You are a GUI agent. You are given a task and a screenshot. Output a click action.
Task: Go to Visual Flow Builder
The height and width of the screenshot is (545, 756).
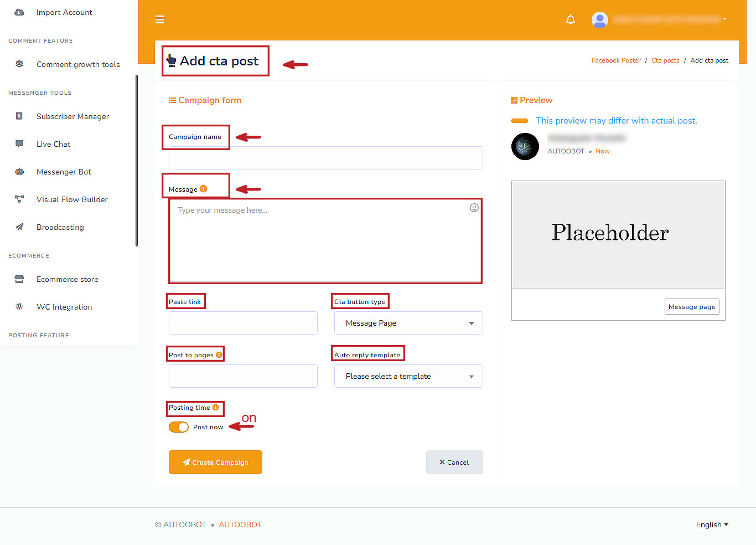(72, 199)
